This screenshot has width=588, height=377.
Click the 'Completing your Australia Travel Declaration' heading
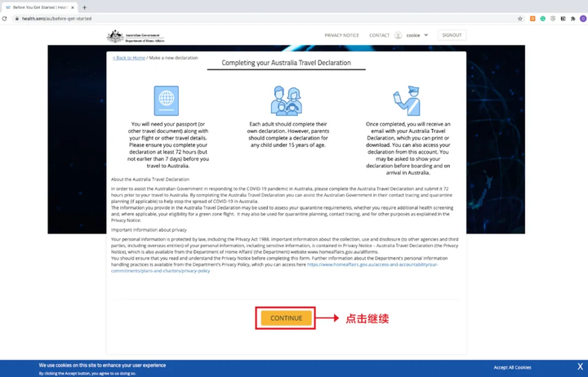point(286,63)
